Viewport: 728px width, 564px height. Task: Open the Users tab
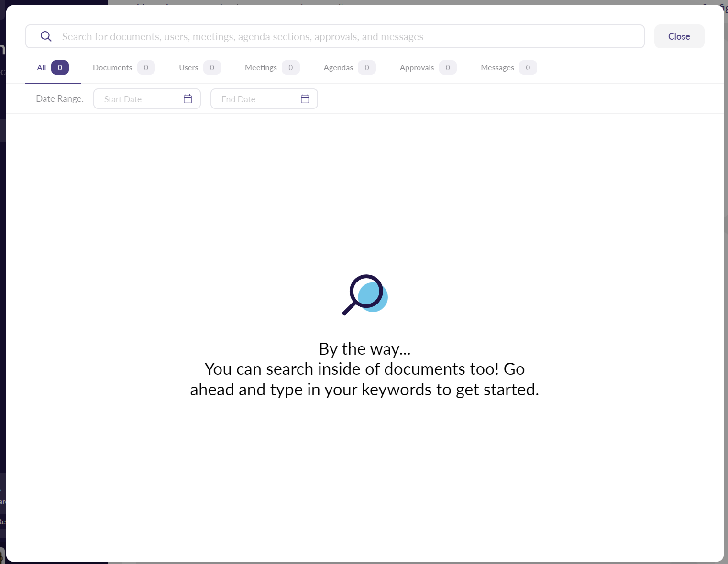click(188, 68)
